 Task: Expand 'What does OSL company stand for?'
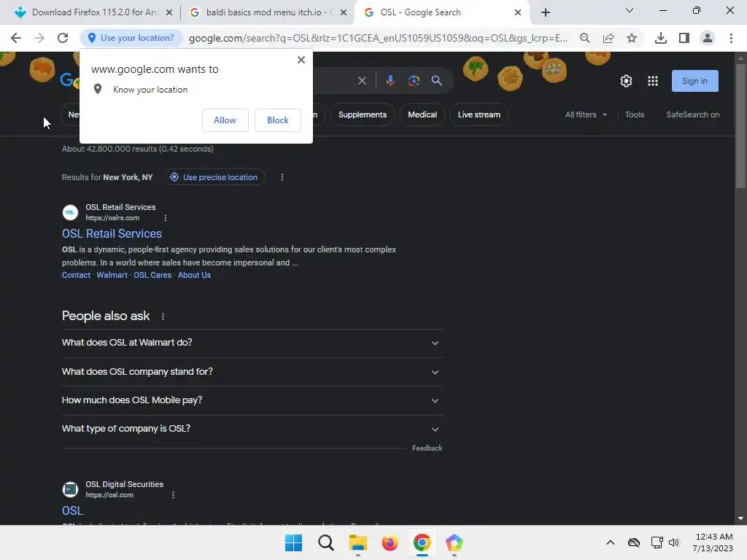[x=252, y=372]
